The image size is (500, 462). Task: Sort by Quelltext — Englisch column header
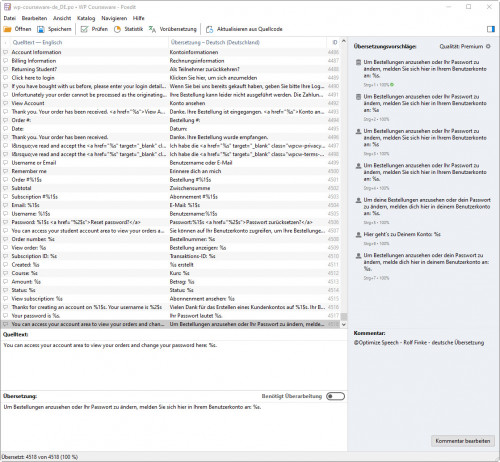[x=37, y=42]
